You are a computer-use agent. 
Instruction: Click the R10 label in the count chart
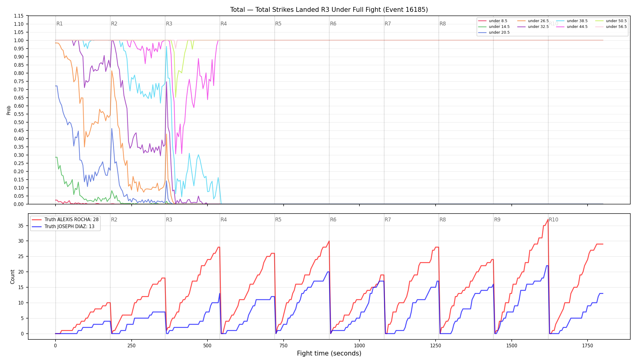point(553,220)
